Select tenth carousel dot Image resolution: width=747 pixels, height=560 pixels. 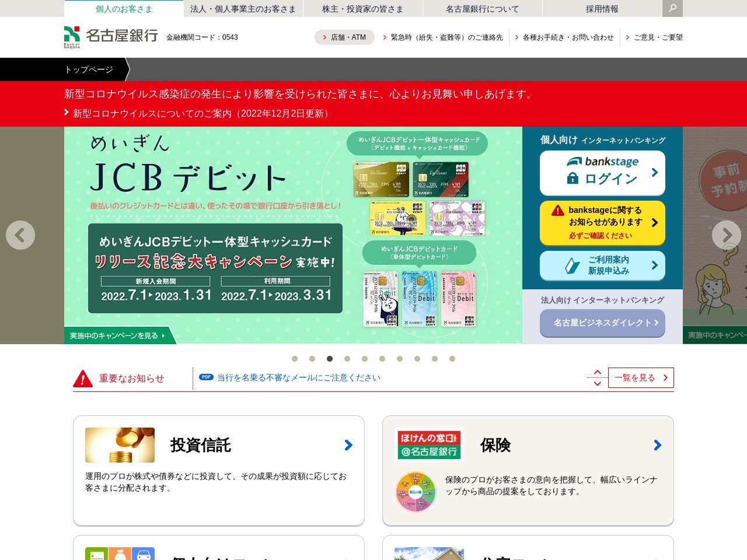(x=452, y=359)
